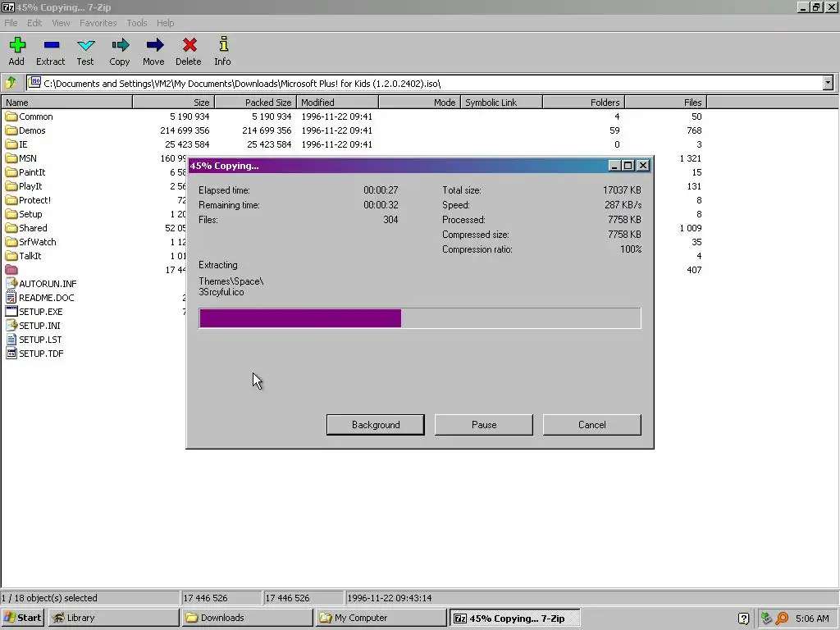The height and width of the screenshot is (630, 840).
Task: Sort by the Mode column header
Action: coord(419,103)
